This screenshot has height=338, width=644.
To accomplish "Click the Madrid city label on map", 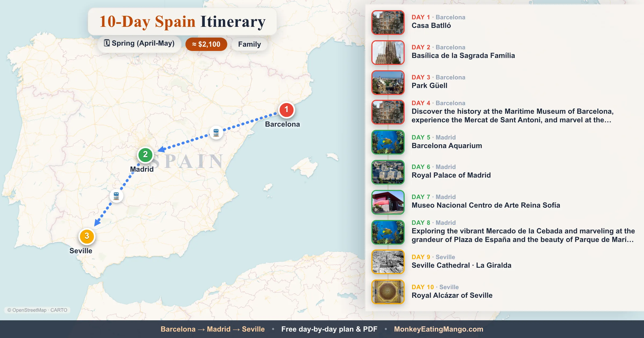I will pos(142,169).
